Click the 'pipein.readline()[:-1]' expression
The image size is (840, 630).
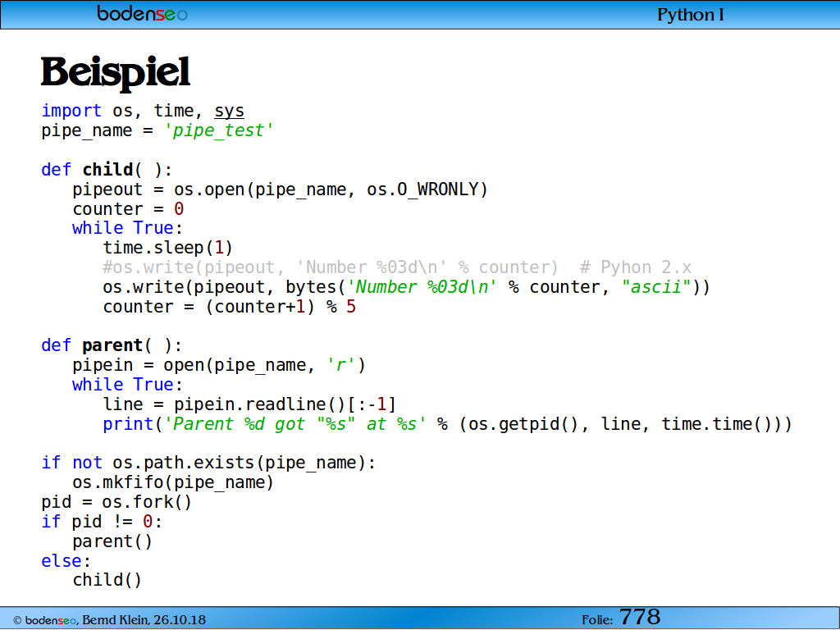coord(285,404)
